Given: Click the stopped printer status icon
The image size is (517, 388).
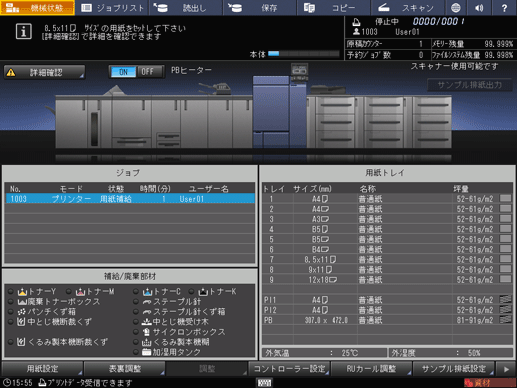Looking at the screenshot, I should click(x=356, y=22).
